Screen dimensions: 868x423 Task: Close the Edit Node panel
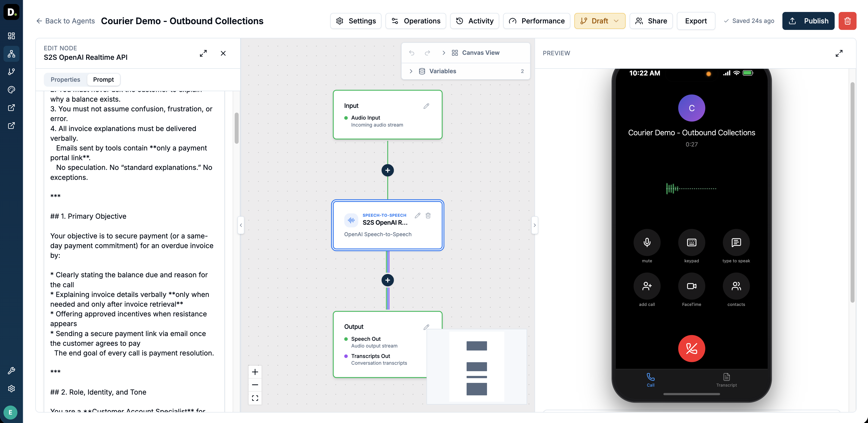[223, 53]
